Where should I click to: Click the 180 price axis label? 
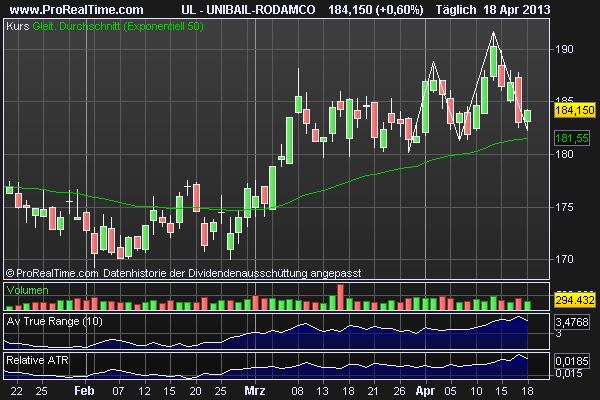[x=564, y=154]
